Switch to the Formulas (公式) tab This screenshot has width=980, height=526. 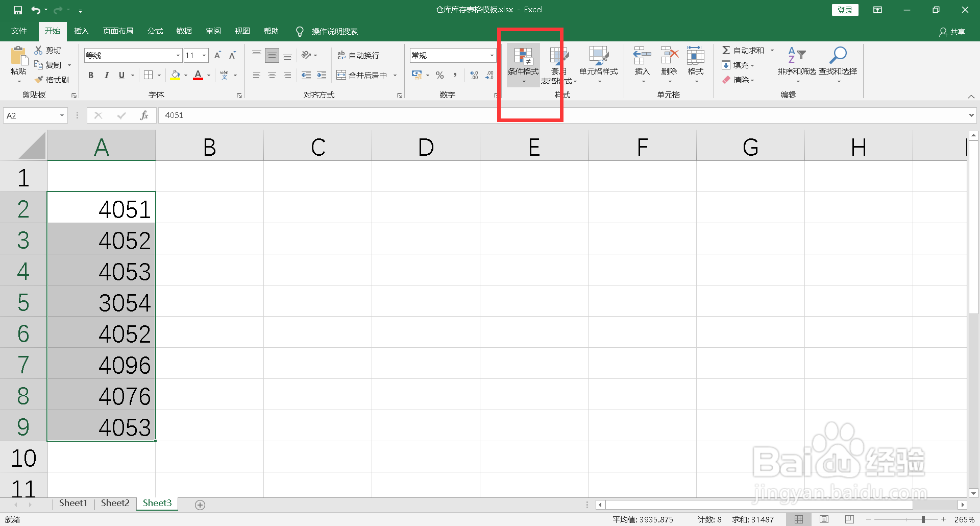point(155,31)
